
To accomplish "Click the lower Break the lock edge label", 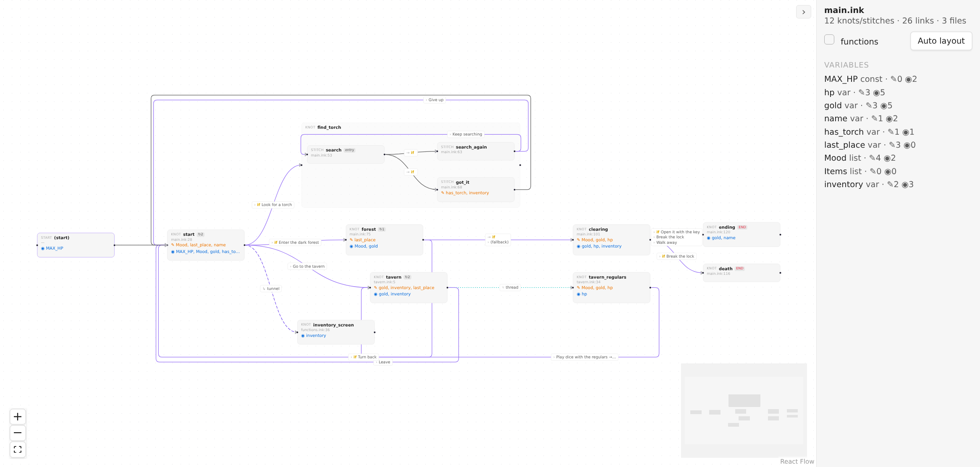I will pos(676,256).
